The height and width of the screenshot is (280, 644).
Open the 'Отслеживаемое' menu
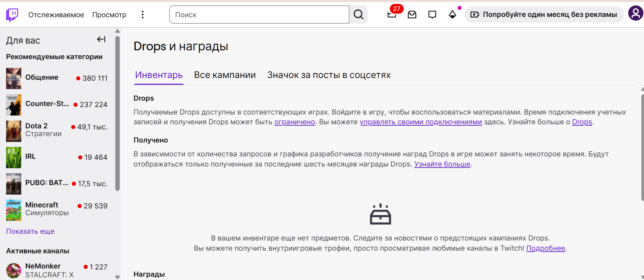tap(56, 15)
